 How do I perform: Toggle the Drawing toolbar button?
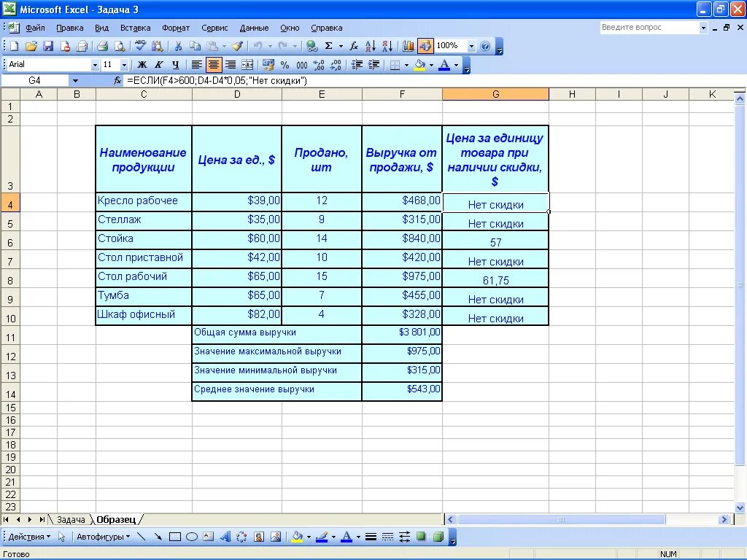click(x=425, y=46)
